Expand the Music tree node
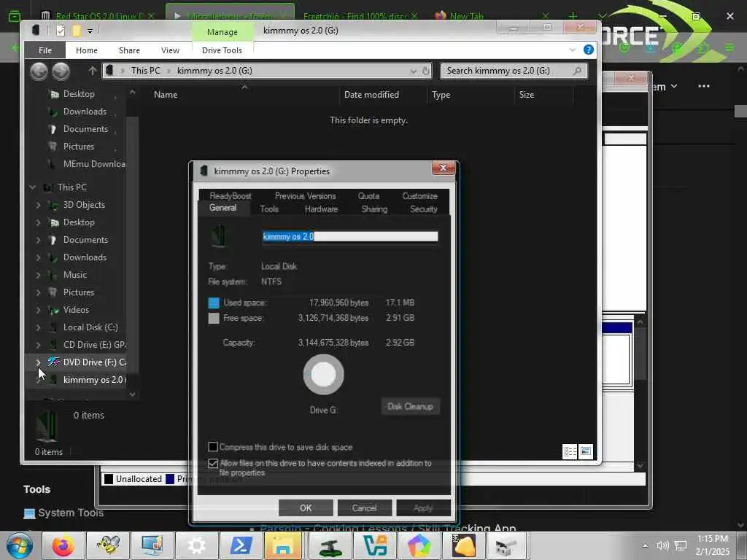 [x=38, y=275]
